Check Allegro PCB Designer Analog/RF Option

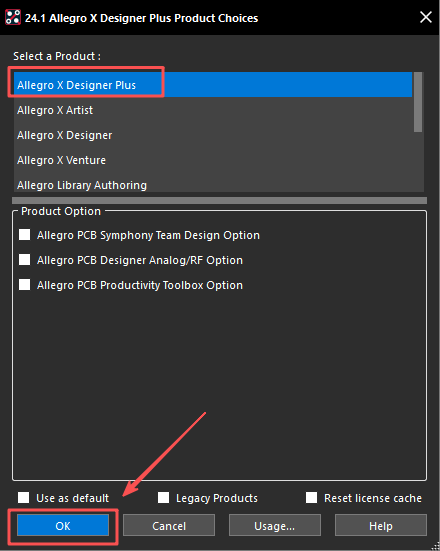(25, 260)
